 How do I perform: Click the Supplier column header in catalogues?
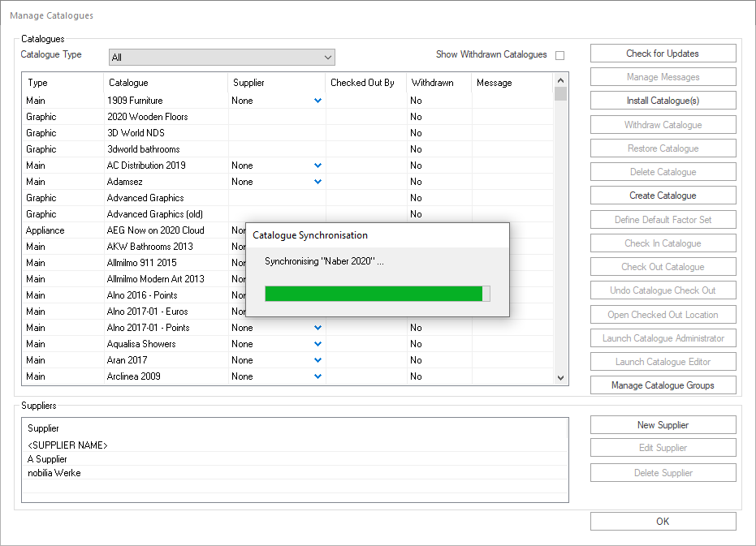277,83
